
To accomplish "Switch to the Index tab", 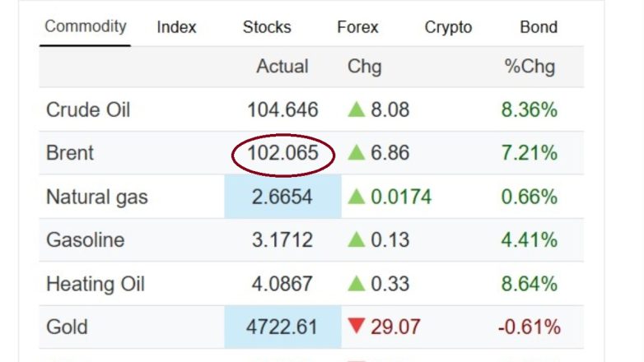I will tap(176, 27).
